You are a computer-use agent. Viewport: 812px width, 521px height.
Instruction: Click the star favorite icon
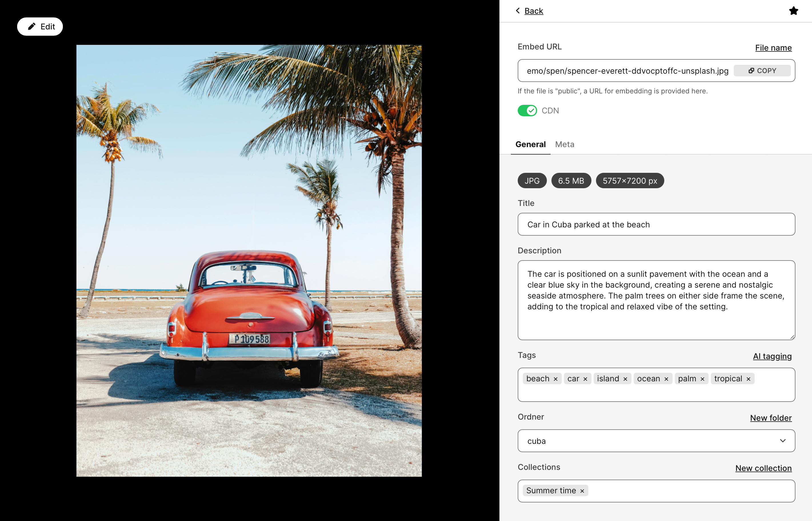(793, 11)
